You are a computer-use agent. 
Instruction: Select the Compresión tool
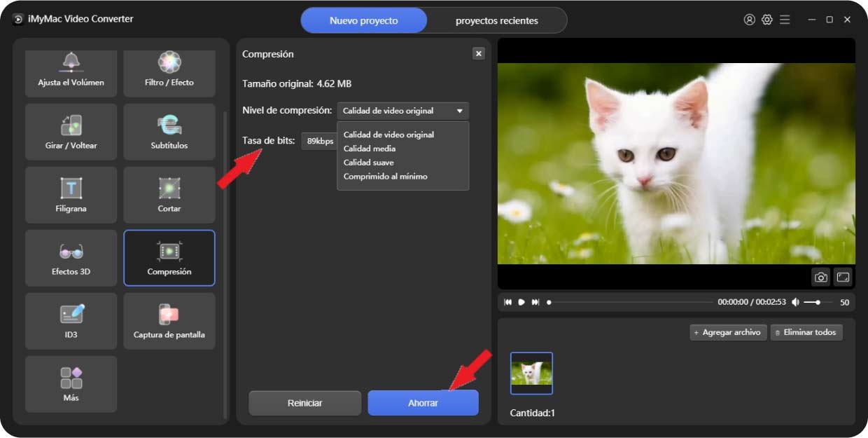tap(169, 258)
